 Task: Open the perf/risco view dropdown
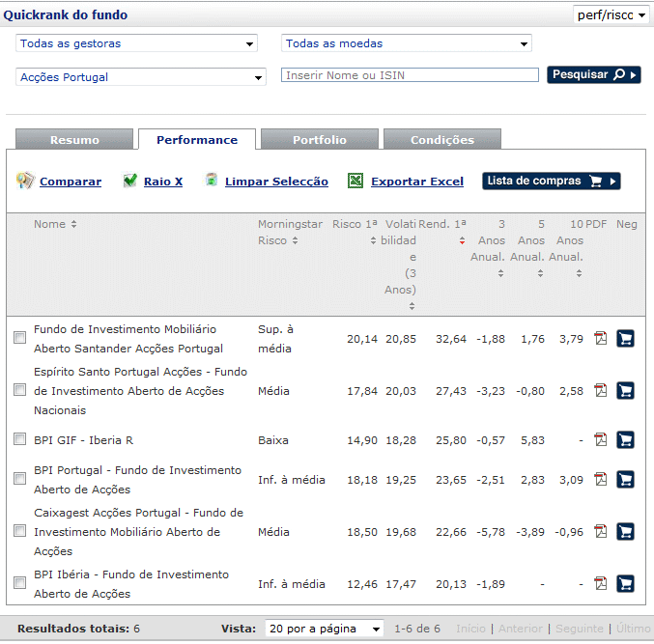tap(611, 15)
